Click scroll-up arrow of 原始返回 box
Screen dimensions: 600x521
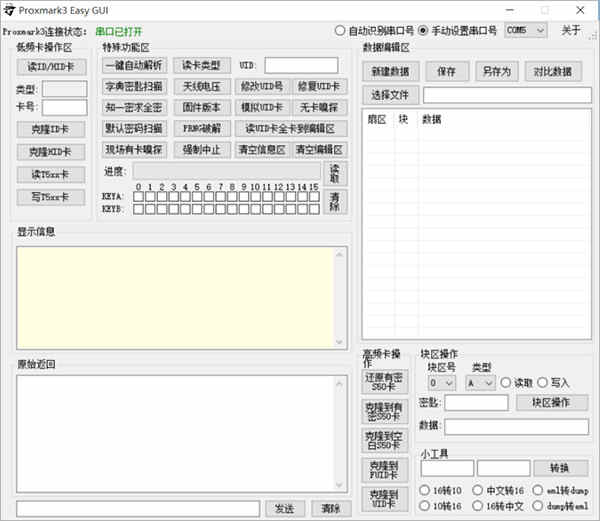pyautogui.click(x=339, y=383)
